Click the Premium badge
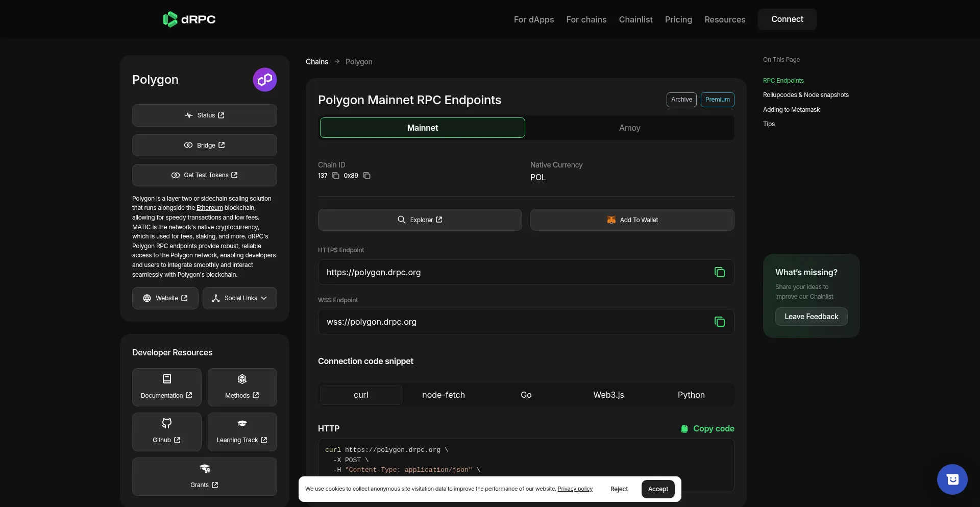Viewport: 980px width, 507px height. (718, 100)
